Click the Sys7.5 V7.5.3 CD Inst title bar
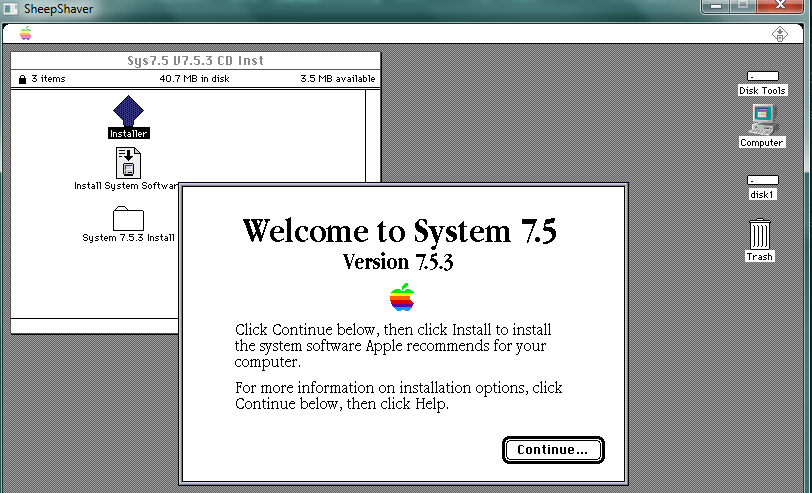 196,60
